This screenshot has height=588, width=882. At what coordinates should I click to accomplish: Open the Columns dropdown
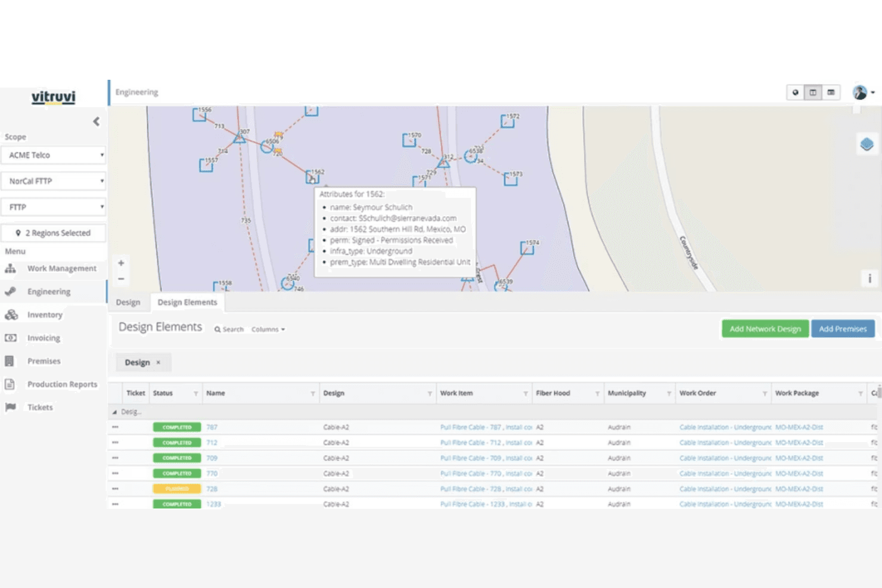268,329
